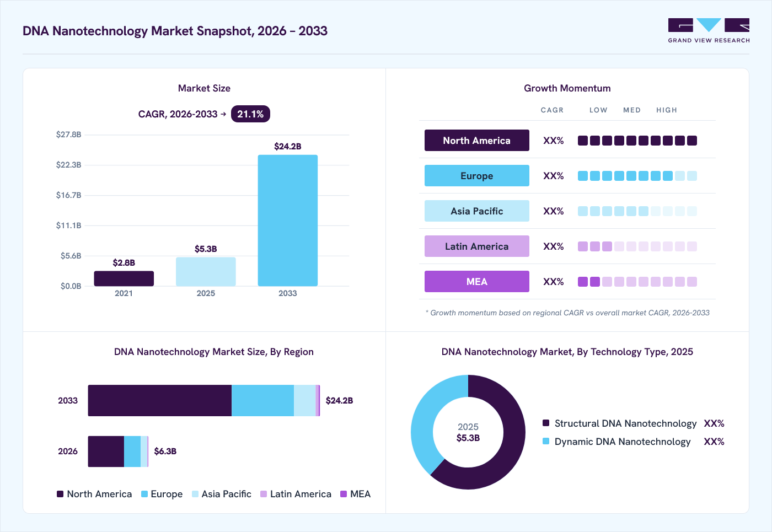Click the growth momentum footnote text
The image size is (772, 532).
(x=567, y=313)
